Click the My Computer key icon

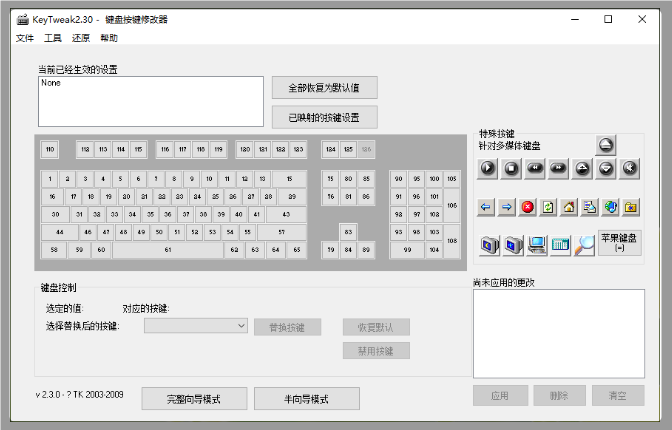click(537, 245)
